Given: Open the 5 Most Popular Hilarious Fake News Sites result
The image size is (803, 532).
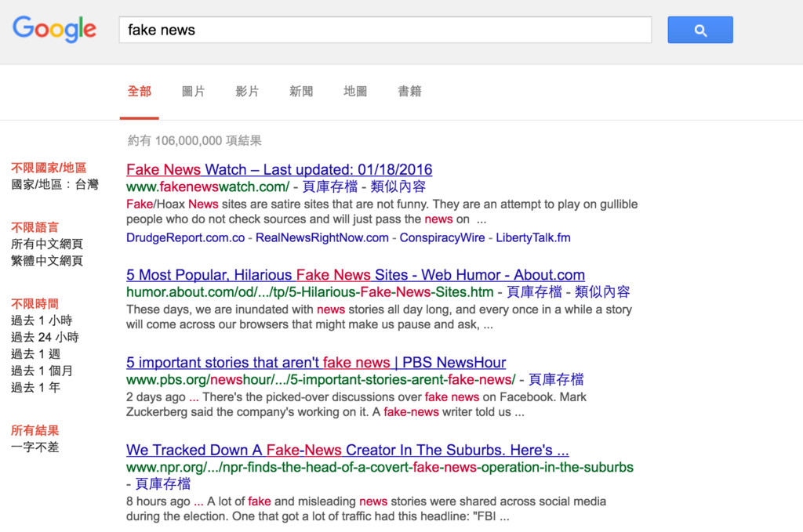Looking at the screenshot, I should click(355, 275).
